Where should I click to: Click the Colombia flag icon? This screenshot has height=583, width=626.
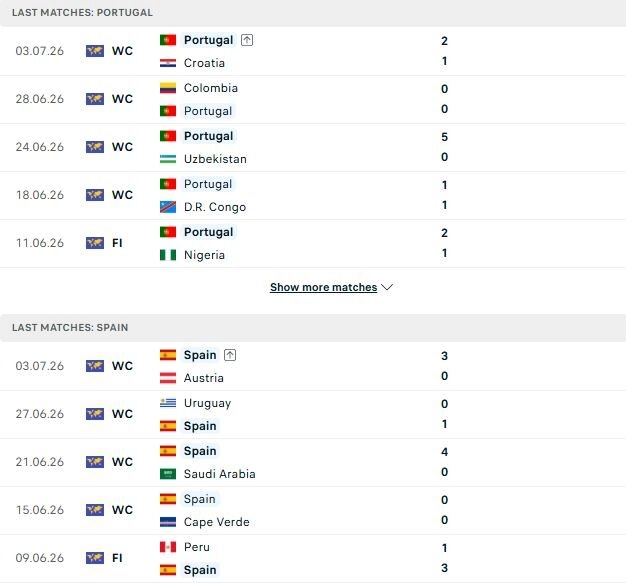pos(168,88)
